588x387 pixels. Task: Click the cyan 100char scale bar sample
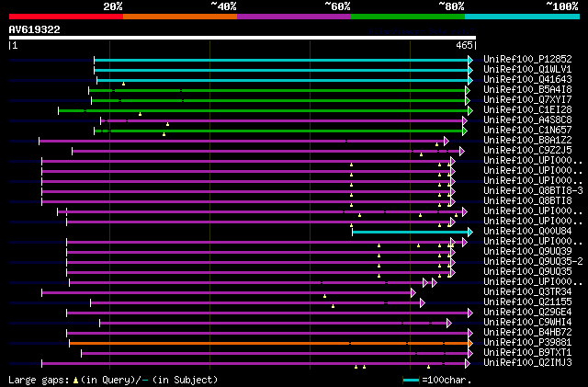pyautogui.click(x=411, y=381)
